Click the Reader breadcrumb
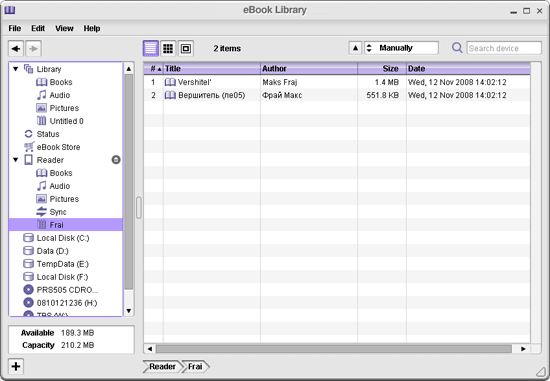550x381 pixels. coord(162,367)
